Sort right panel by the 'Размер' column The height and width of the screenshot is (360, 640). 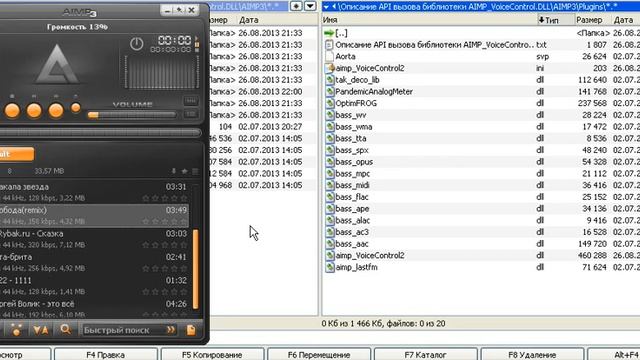[593, 20]
